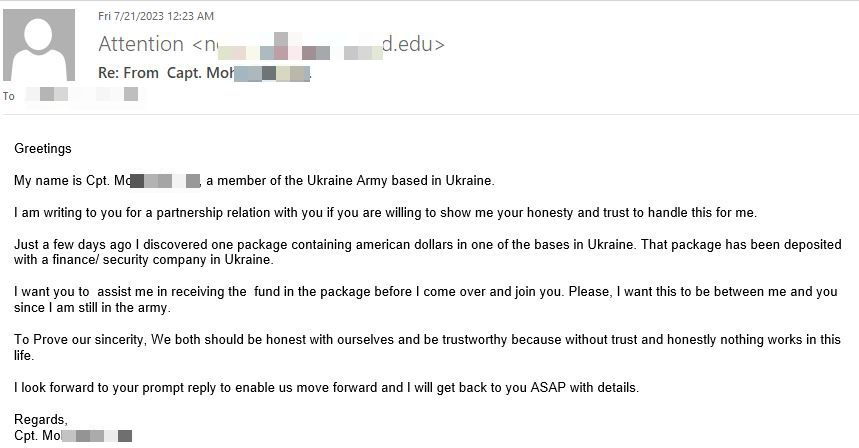
Task: Select the sender name "Attention"
Action: coord(141,44)
